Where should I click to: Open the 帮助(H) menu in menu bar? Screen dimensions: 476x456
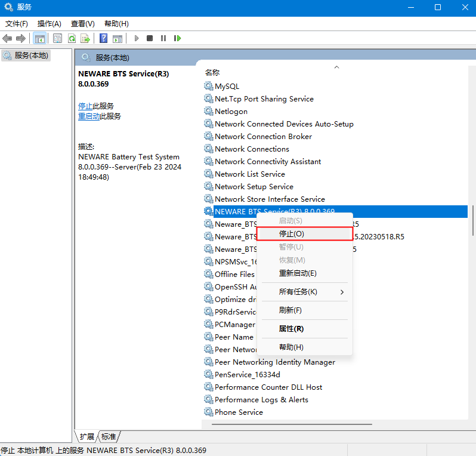point(116,24)
